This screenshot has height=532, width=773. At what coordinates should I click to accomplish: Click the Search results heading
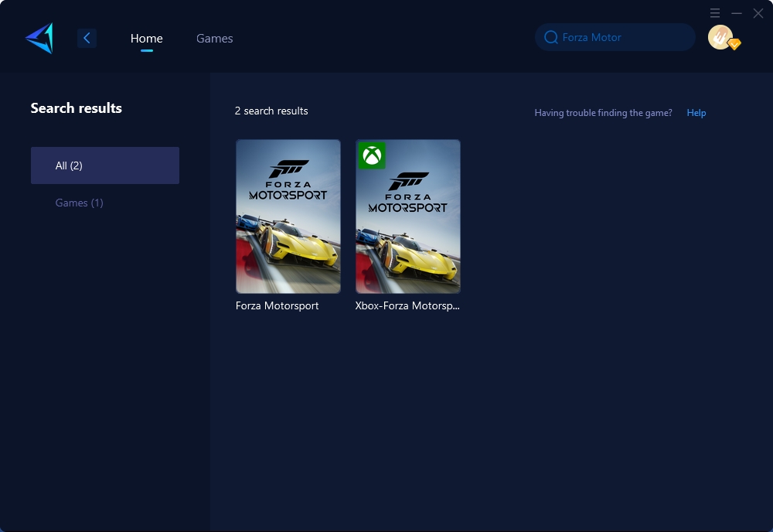77,108
